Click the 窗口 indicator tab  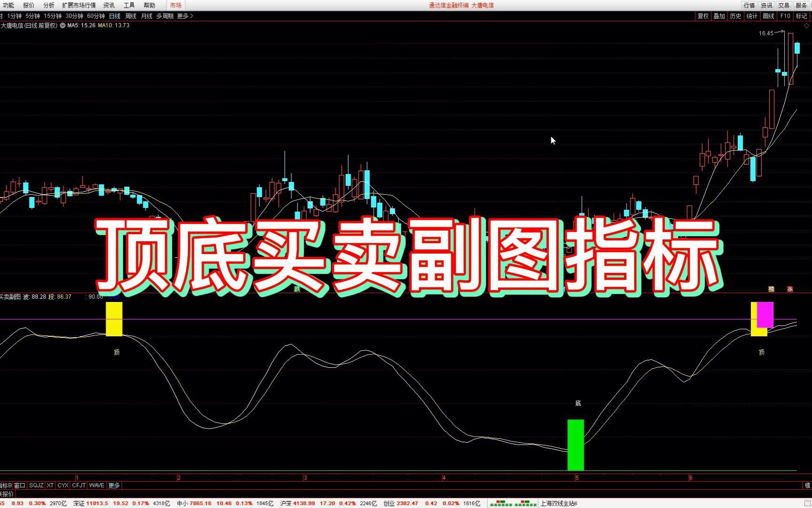(x=19, y=485)
